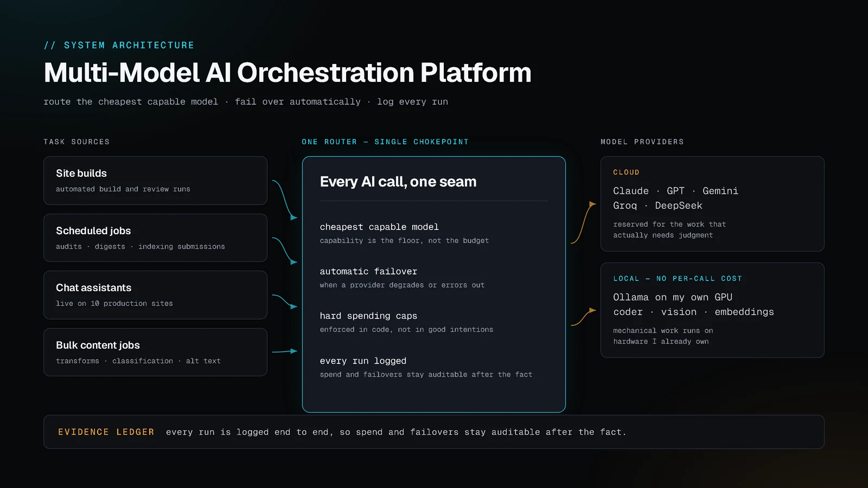Click 'Every AI call, one seam' heading
This screenshot has width=868, height=488.
click(398, 182)
